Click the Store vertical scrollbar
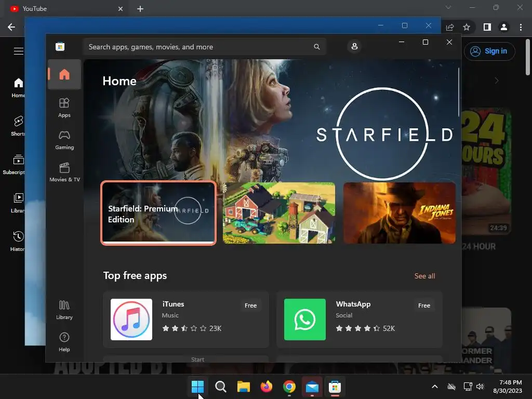The width and height of the screenshot is (532, 399). pyautogui.click(x=458, y=92)
